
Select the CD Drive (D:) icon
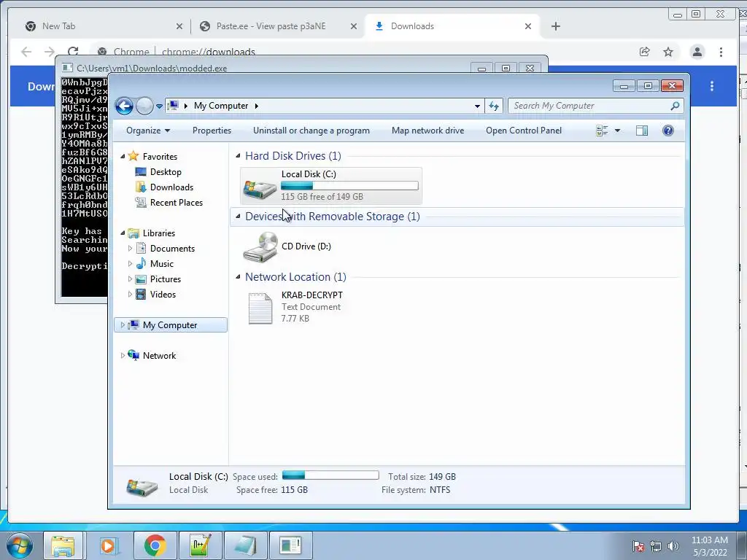[x=260, y=246]
